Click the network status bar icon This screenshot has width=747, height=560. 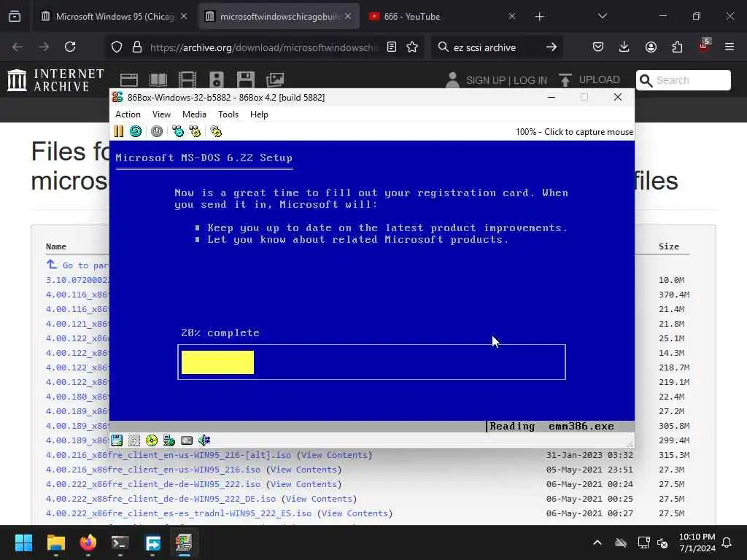[169, 440]
